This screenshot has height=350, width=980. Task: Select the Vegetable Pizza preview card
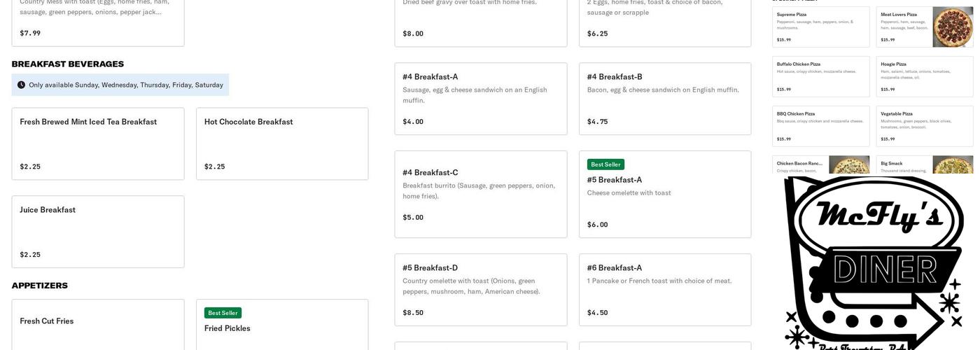point(925,126)
